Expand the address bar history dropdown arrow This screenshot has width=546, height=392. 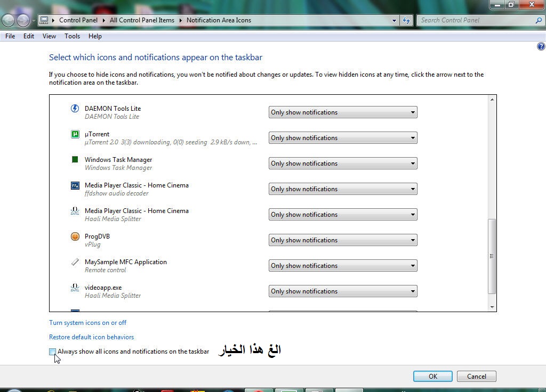point(394,21)
